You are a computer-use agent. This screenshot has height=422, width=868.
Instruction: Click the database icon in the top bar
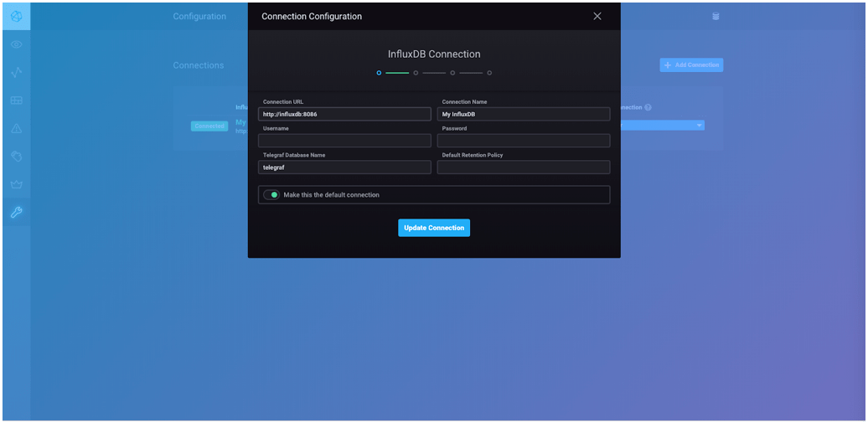[x=716, y=17]
